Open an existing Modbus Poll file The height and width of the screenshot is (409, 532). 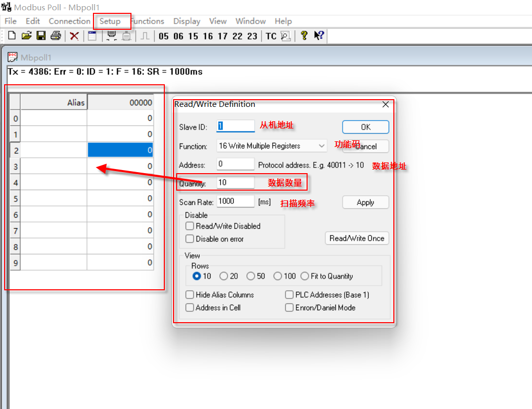point(26,35)
